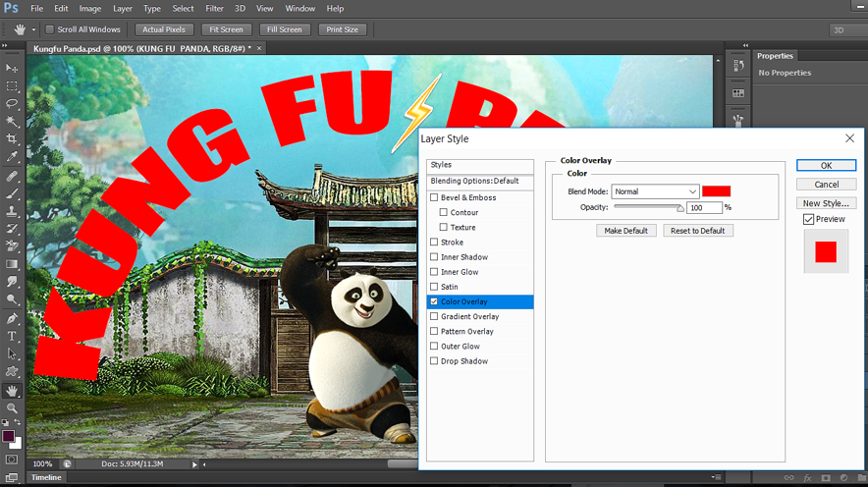Select the Lasso tool
Screen dimensions: 868x487
coord(12,104)
